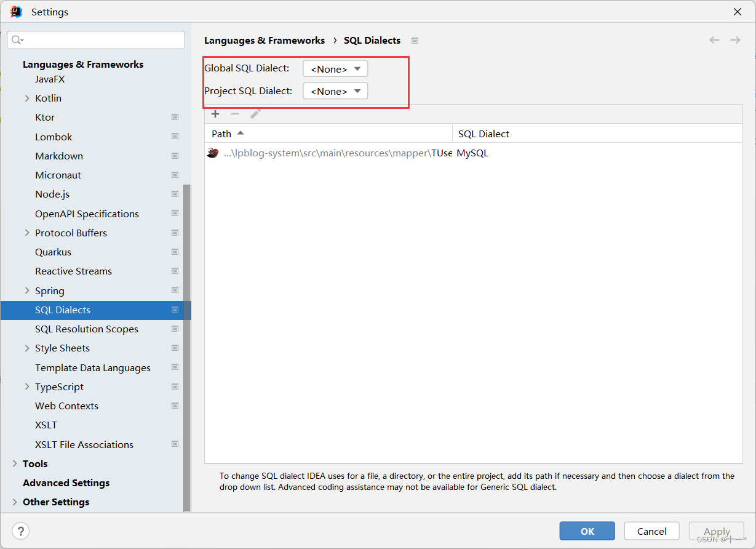Open SQL Resolution Scopes settings
Screen dimensions: 756x549
pyautogui.click(x=87, y=329)
